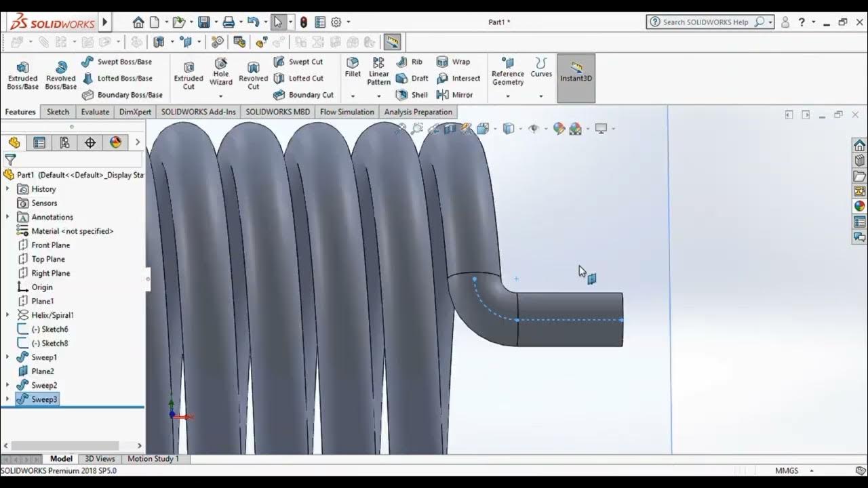The height and width of the screenshot is (488, 868).
Task: Expand the Sweep2 feature node
Action: pos(7,385)
